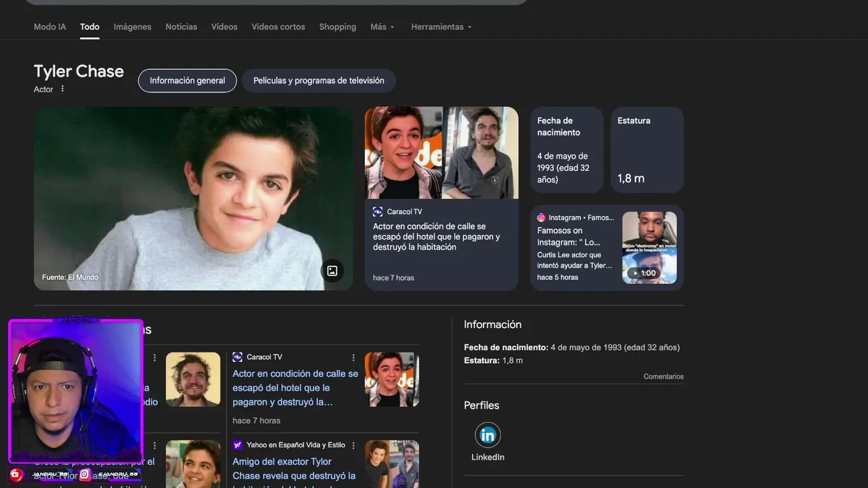Click Fuente: El Mundo caption
The width and height of the screenshot is (868, 488).
pos(70,277)
